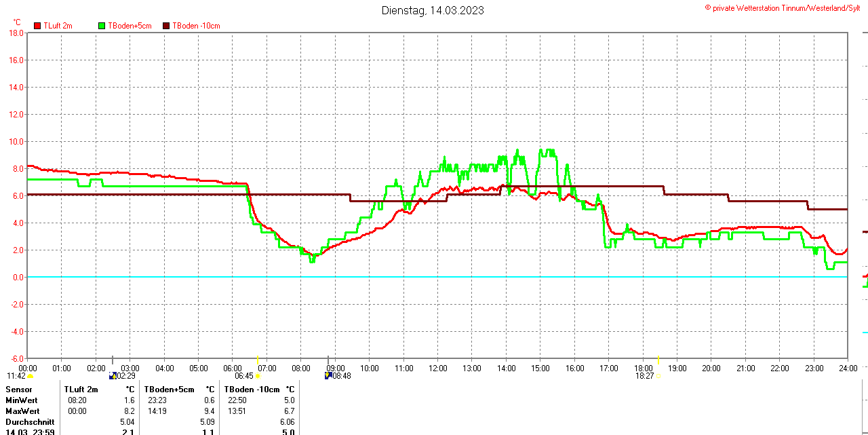Click the chart title Dienstag, 14.03.2023
The height and width of the screenshot is (435, 868).
[433, 10]
